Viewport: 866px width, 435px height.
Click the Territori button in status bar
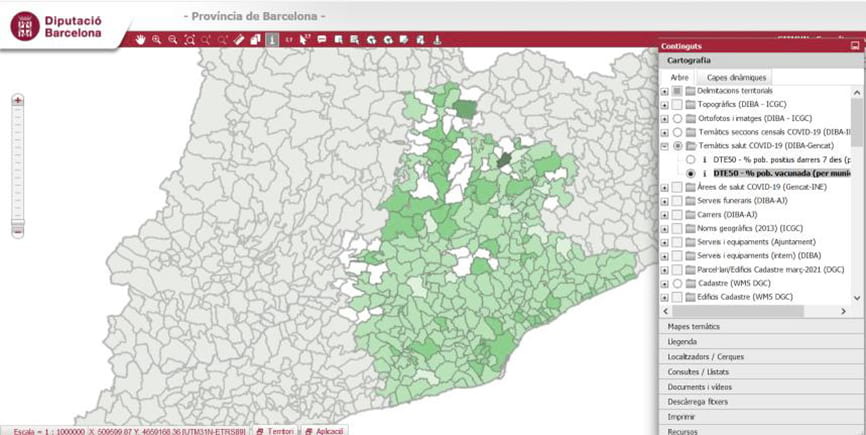(x=274, y=429)
